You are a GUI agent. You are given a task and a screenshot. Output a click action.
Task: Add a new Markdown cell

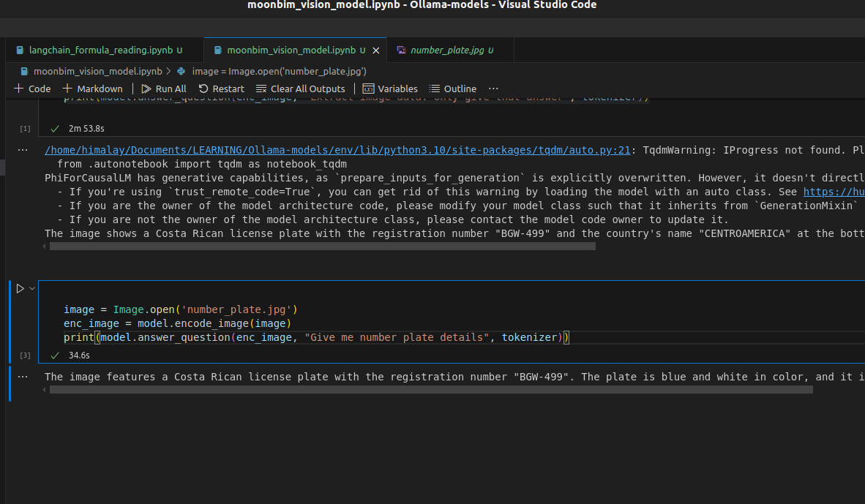point(93,89)
